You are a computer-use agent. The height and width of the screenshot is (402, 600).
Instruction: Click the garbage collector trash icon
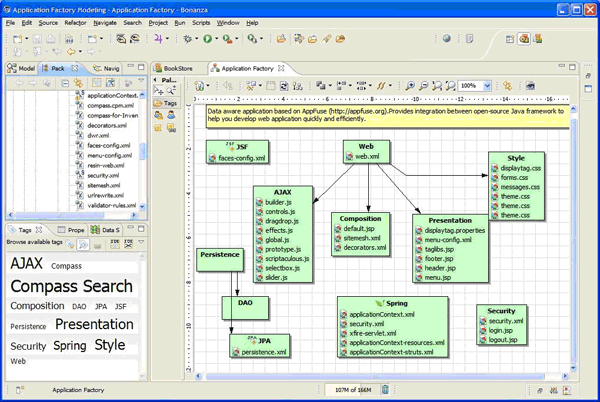coord(386,390)
